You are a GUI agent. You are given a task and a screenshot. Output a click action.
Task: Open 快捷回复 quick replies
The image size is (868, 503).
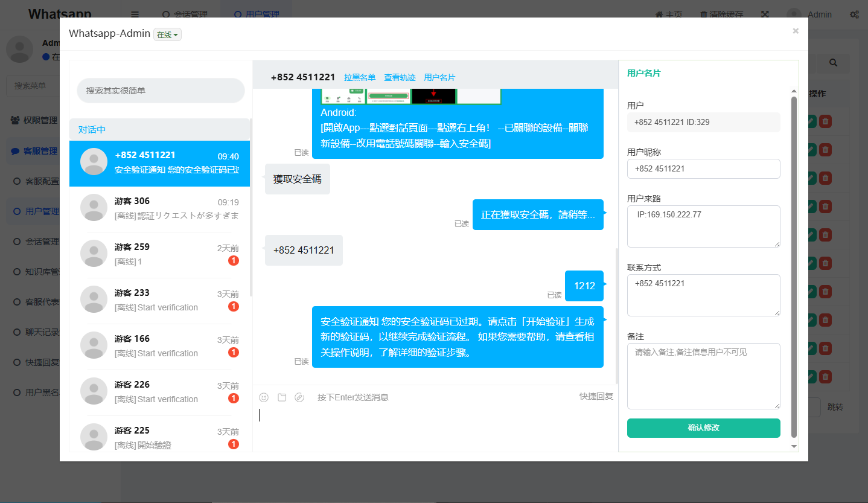pos(596,397)
